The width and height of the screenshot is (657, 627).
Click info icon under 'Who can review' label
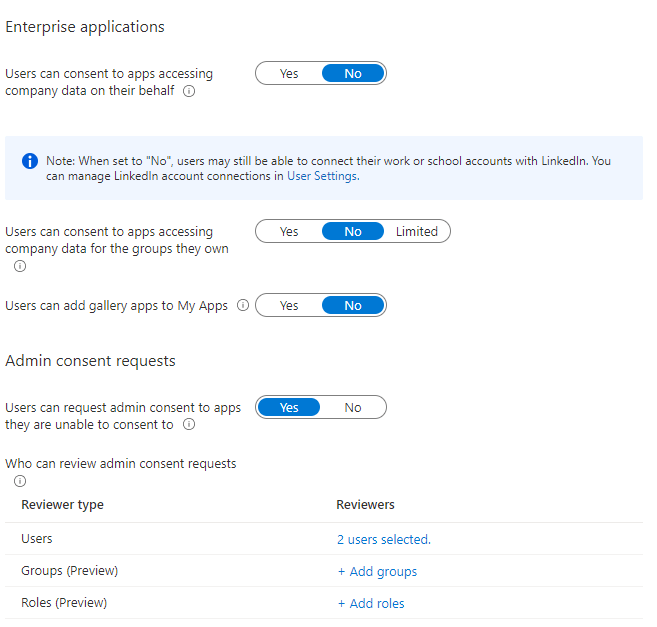tap(20, 481)
